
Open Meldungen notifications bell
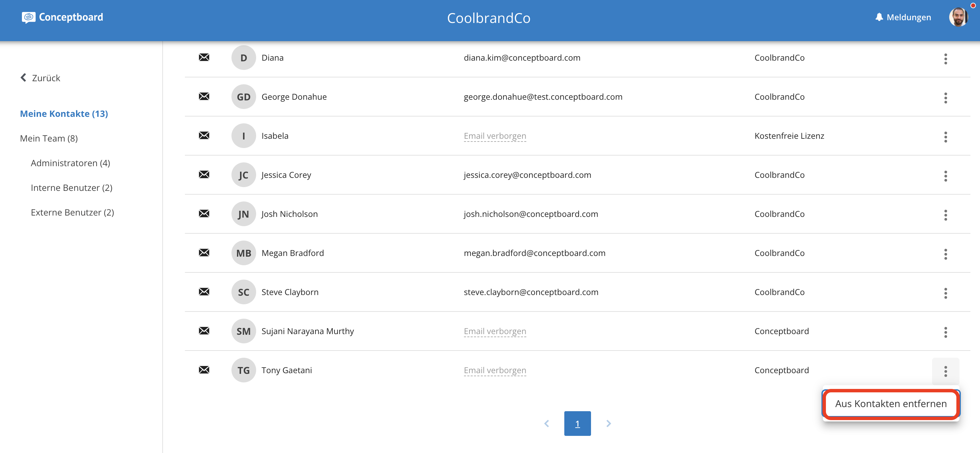pos(903,17)
